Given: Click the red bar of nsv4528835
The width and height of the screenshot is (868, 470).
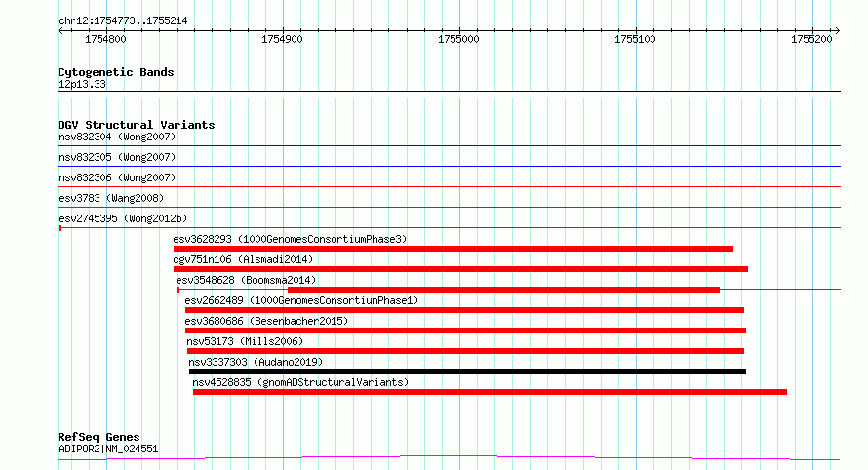Looking at the screenshot, I should click(x=490, y=392).
